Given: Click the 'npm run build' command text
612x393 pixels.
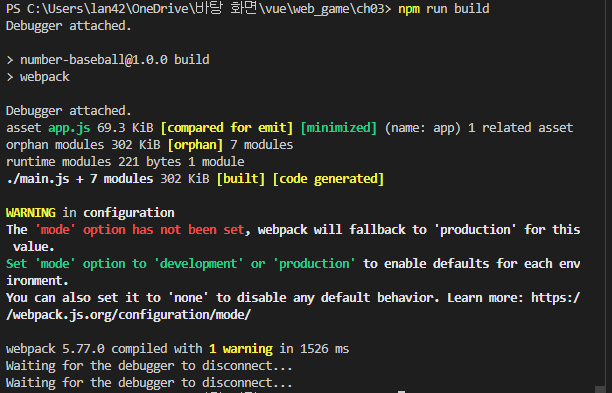Looking at the screenshot, I should (x=443, y=9).
